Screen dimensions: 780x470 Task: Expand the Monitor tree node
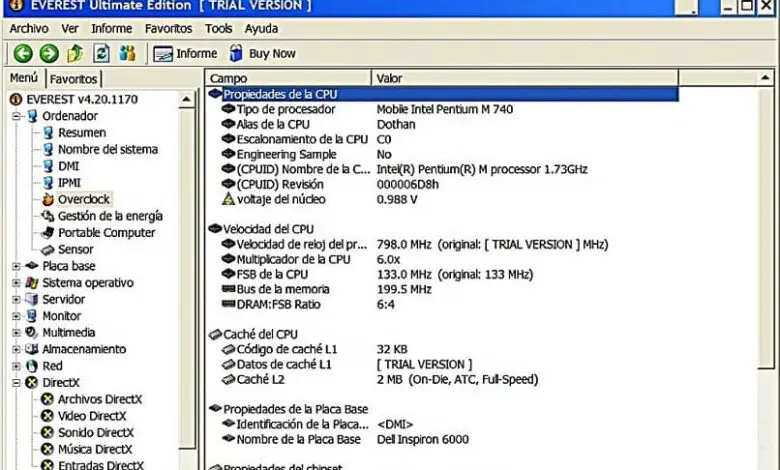(x=16, y=316)
